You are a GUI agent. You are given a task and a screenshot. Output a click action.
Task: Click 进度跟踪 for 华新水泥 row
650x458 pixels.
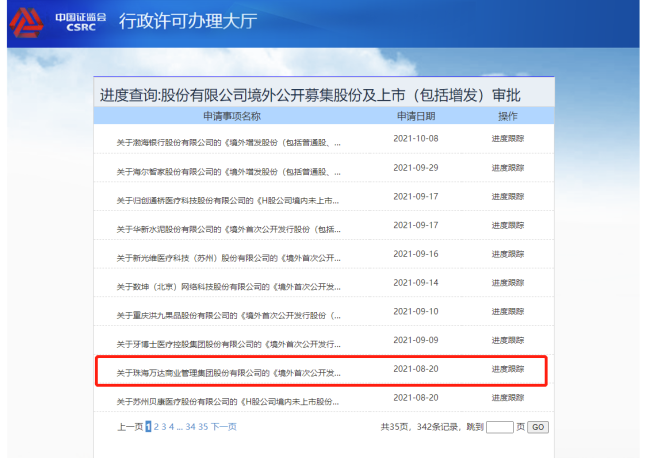click(508, 225)
